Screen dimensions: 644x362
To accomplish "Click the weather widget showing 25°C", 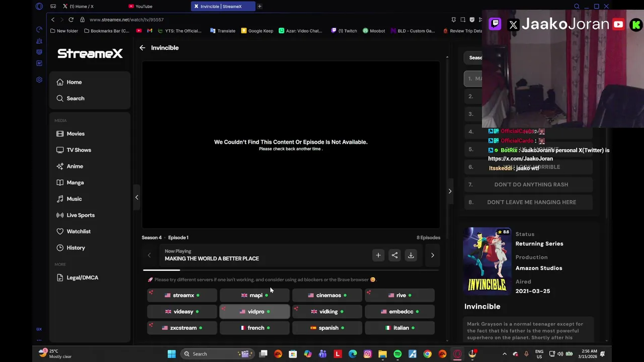I will (x=55, y=354).
